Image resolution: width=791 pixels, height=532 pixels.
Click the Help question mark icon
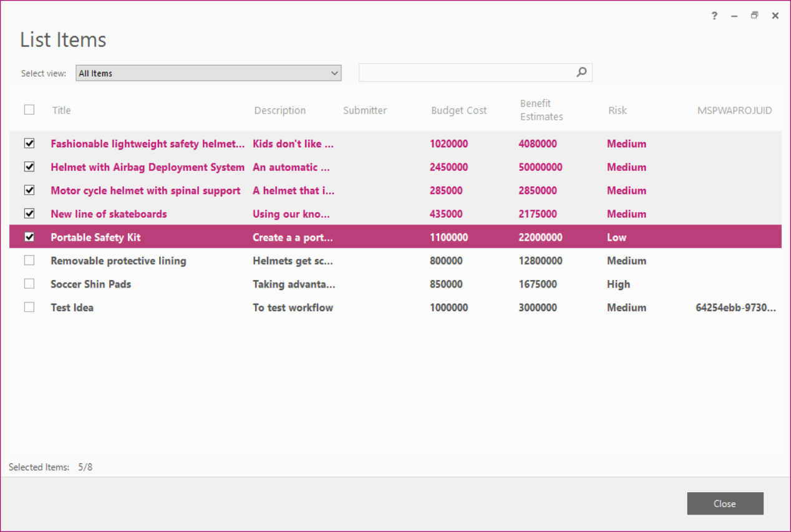point(714,16)
